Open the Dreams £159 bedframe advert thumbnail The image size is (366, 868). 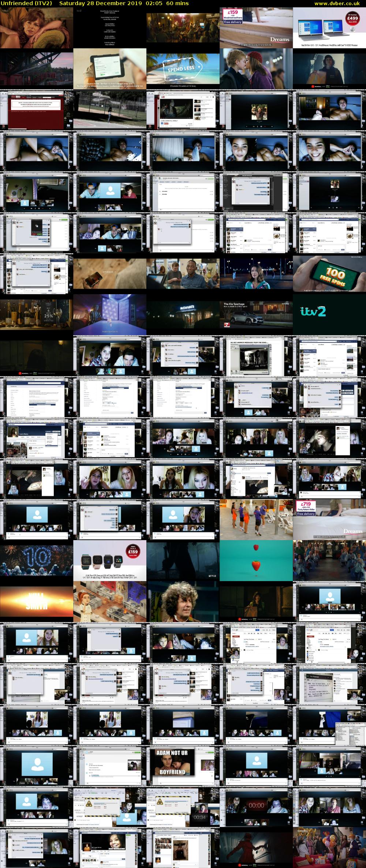coord(256,28)
